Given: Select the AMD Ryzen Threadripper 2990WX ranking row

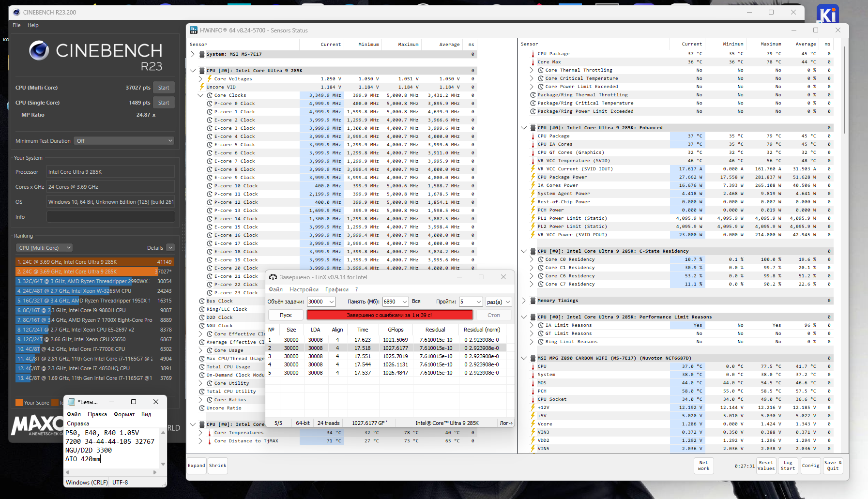Looking at the screenshot, I should coord(94,281).
